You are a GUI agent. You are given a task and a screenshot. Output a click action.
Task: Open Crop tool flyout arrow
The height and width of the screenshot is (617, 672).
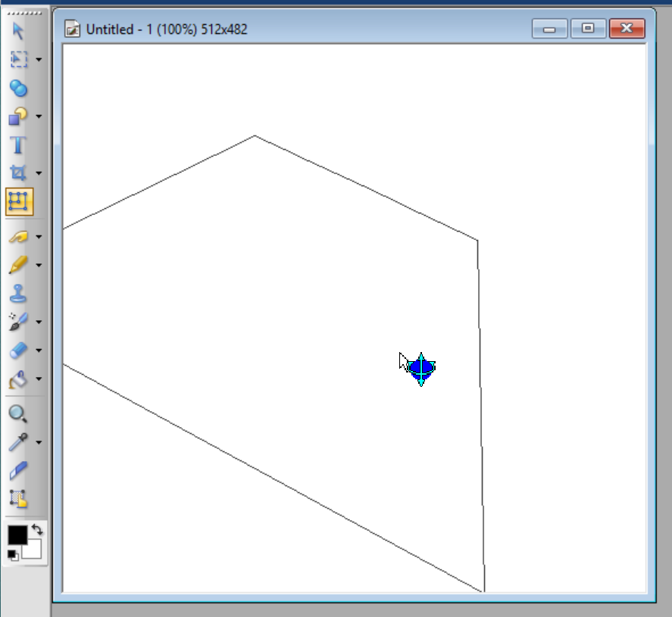coord(39,173)
